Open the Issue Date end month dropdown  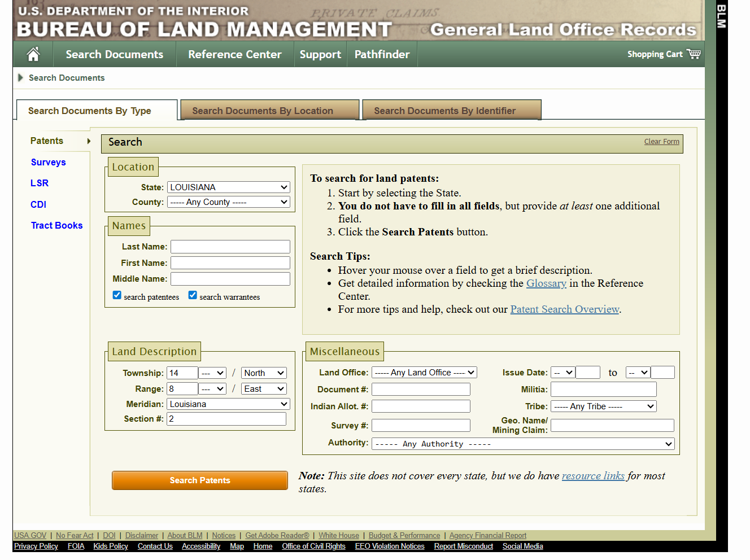point(638,373)
